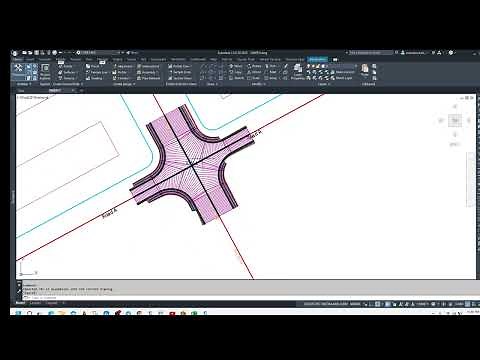The image size is (480, 360).
Task: Expand the Layers panel title
Action: [x=323, y=84]
